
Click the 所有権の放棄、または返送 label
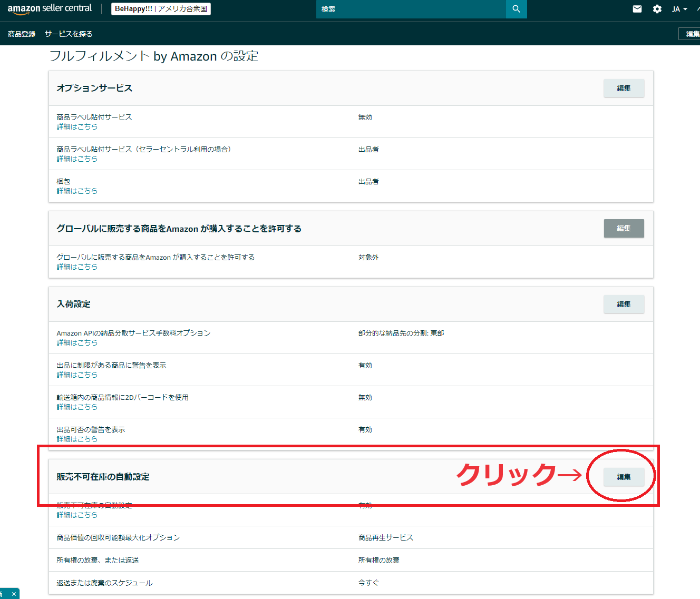(98, 560)
